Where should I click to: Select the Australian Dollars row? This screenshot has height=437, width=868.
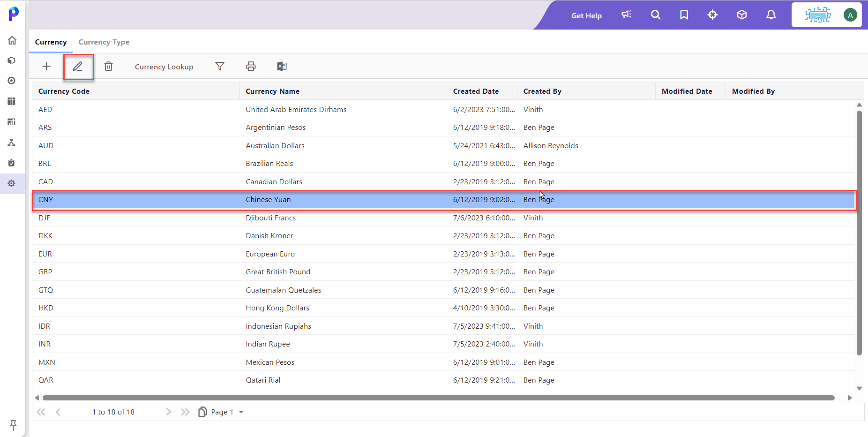[x=444, y=145]
